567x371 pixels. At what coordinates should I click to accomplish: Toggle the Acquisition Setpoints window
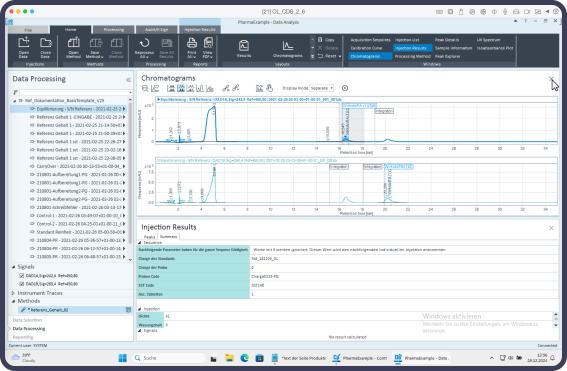[370, 40]
